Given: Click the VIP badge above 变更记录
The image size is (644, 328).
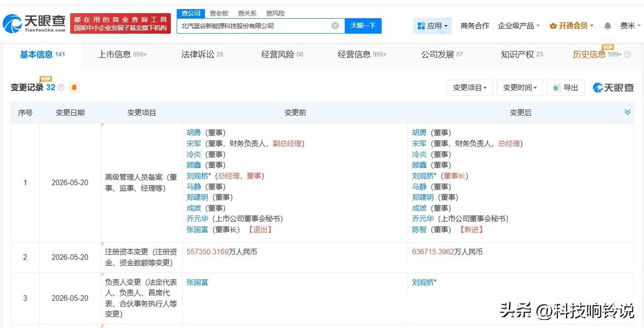Looking at the screenshot, I should click(46, 79).
